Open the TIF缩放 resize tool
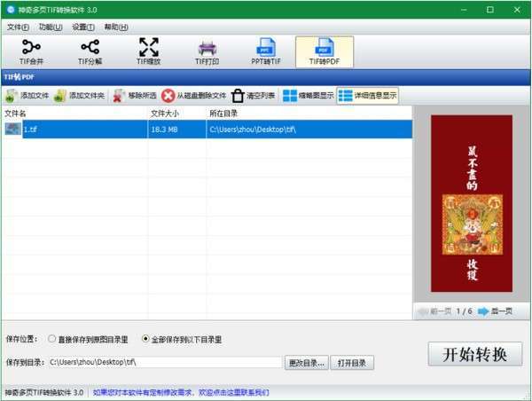The width and height of the screenshot is (532, 401). pos(149,52)
